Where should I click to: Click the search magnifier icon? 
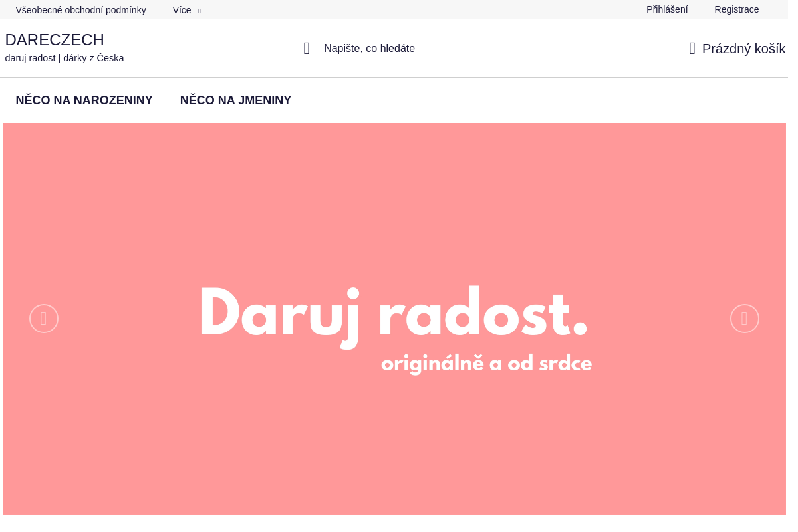pyautogui.click(x=307, y=49)
